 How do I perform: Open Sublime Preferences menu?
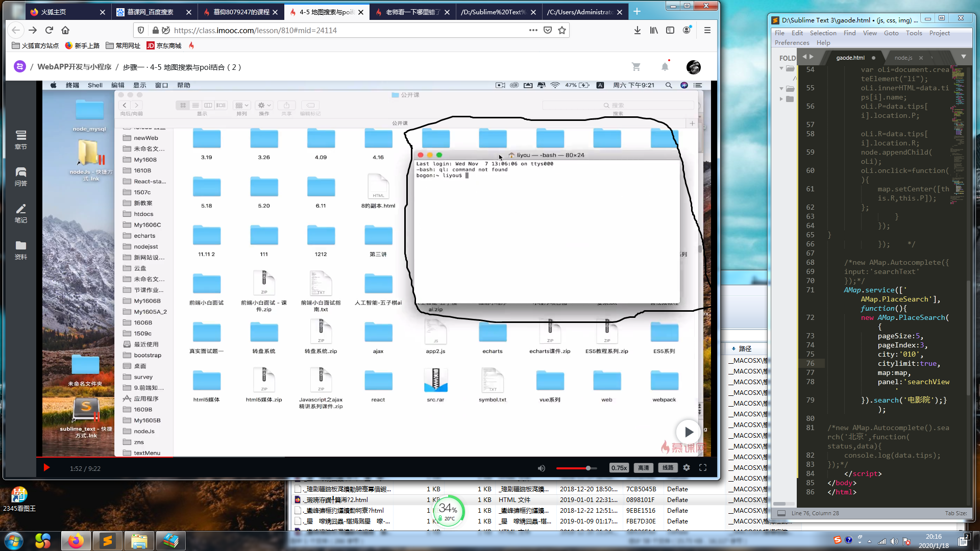point(792,43)
